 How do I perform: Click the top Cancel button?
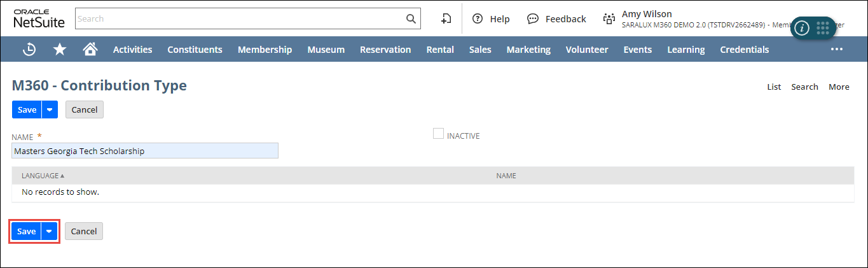pyautogui.click(x=84, y=109)
